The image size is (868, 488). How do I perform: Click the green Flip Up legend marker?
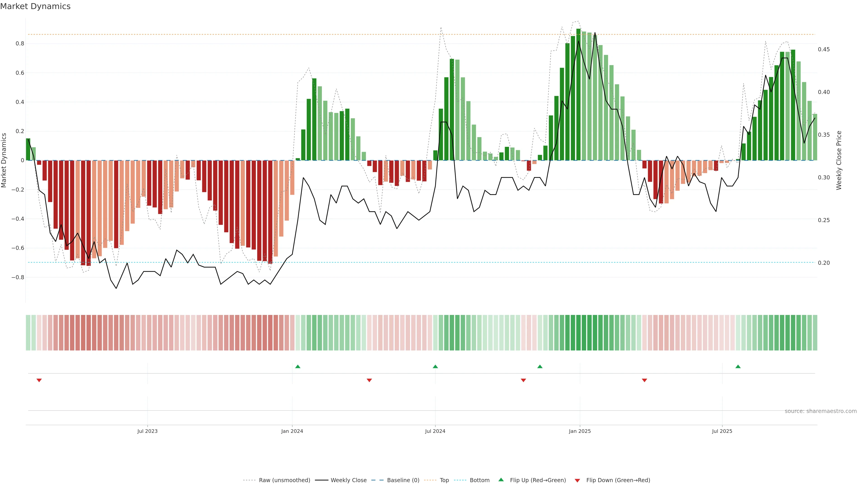[501, 480]
